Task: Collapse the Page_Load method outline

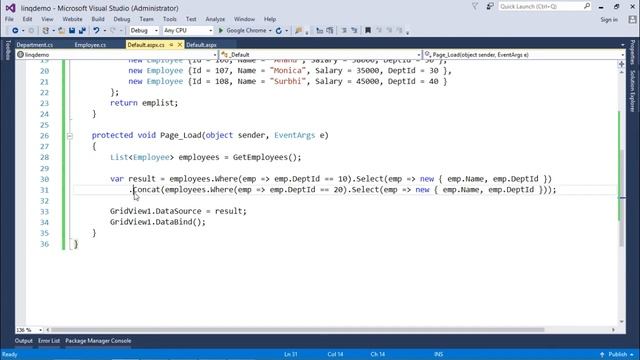Action: (x=70, y=136)
